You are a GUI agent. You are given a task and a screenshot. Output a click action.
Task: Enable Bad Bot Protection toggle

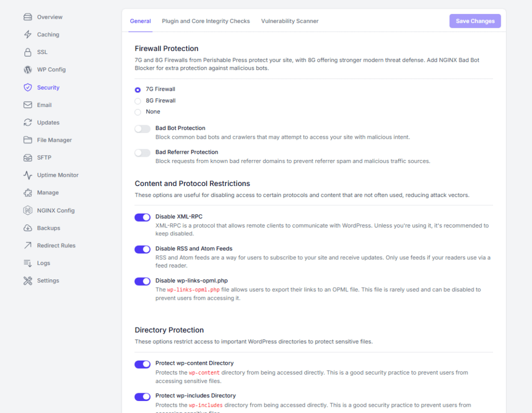[142, 129]
